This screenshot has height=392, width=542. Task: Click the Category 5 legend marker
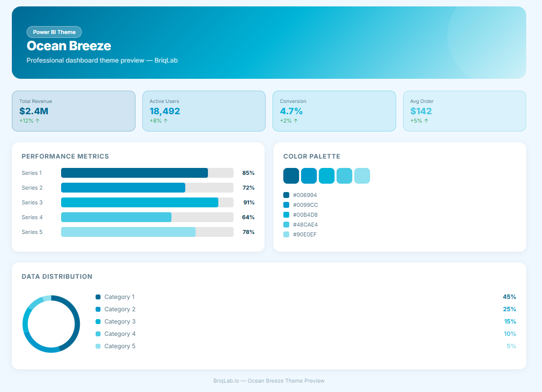98,346
